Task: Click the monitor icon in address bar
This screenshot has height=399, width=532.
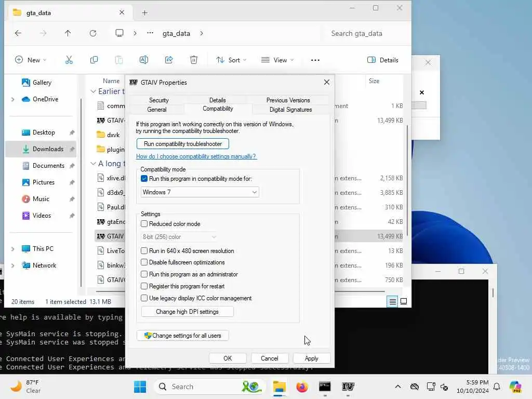Action: [x=119, y=33]
